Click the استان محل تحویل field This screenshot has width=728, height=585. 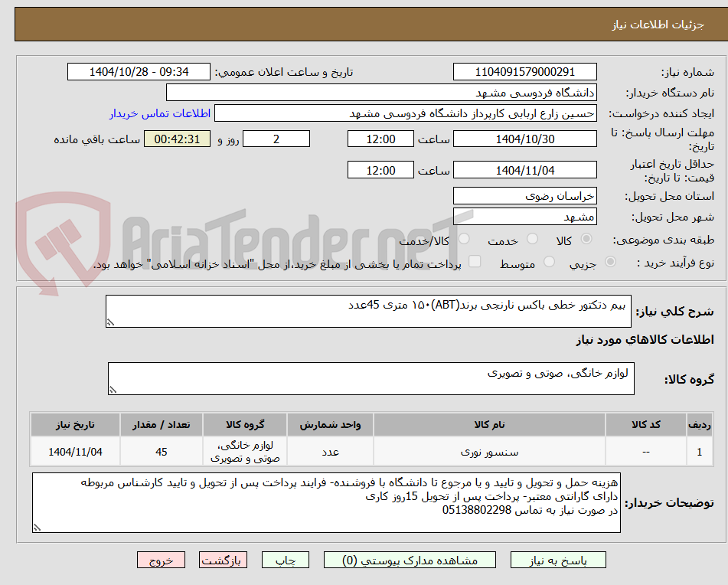coord(524,196)
